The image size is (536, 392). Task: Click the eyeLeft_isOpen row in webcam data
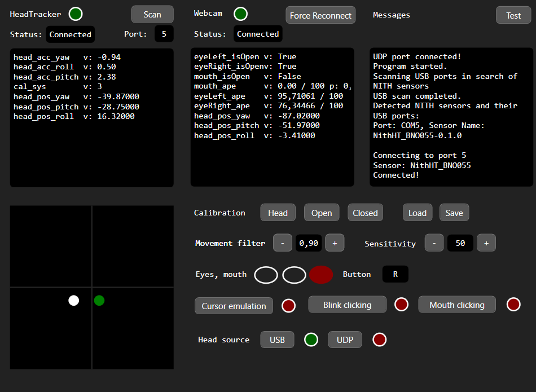[245, 56]
